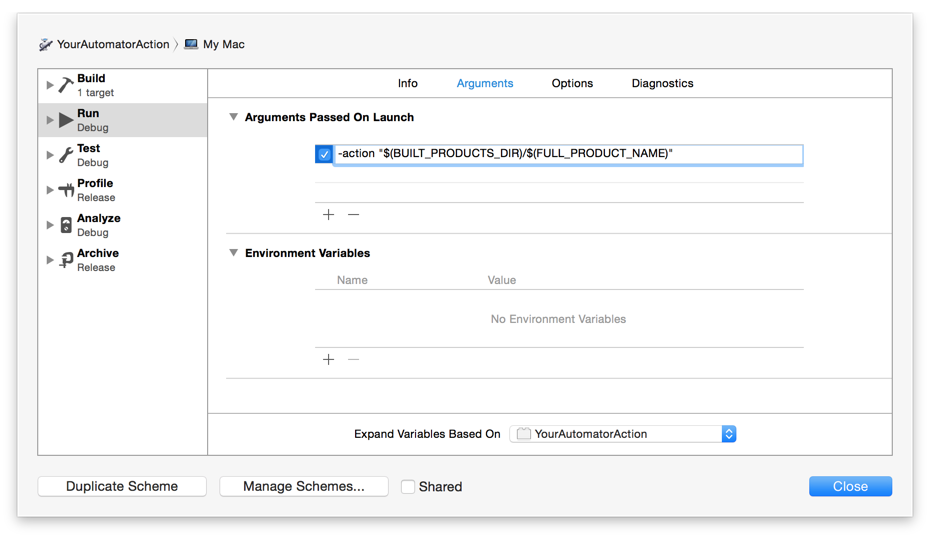
Task: Open Manage Schemes dialog
Action: tap(304, 486)
